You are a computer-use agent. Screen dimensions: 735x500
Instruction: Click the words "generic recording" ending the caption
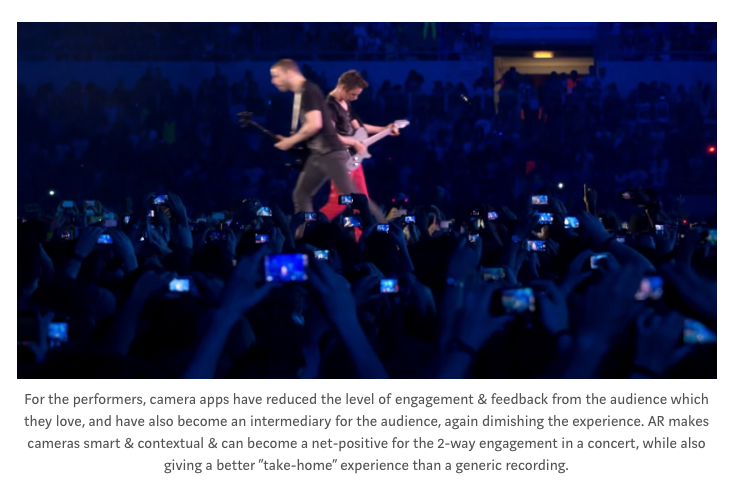(x=512, y=465)
